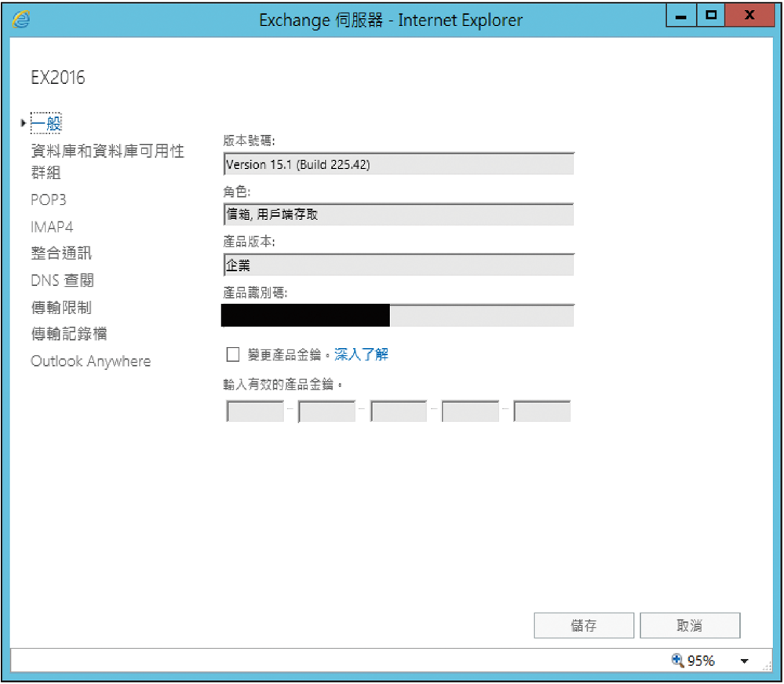Click the 輸入有效的產品金鑰 label

click(283, 384)
